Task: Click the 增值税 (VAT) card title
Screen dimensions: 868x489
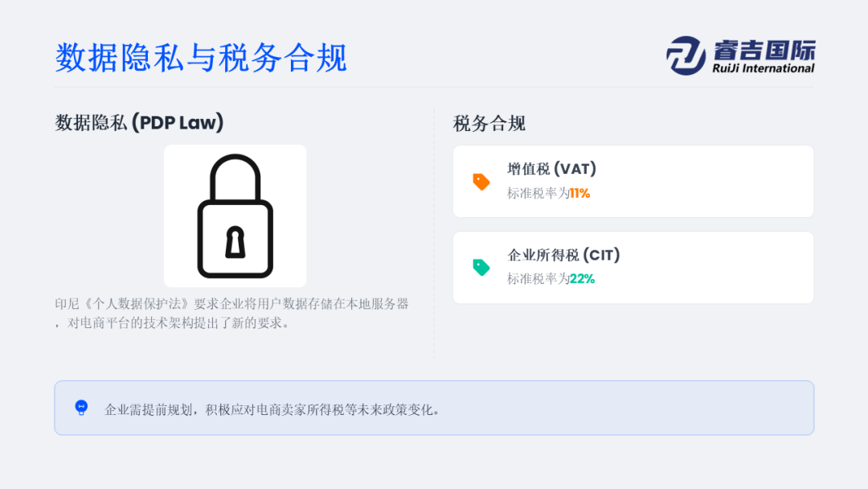Action: [x=551, y=169]
